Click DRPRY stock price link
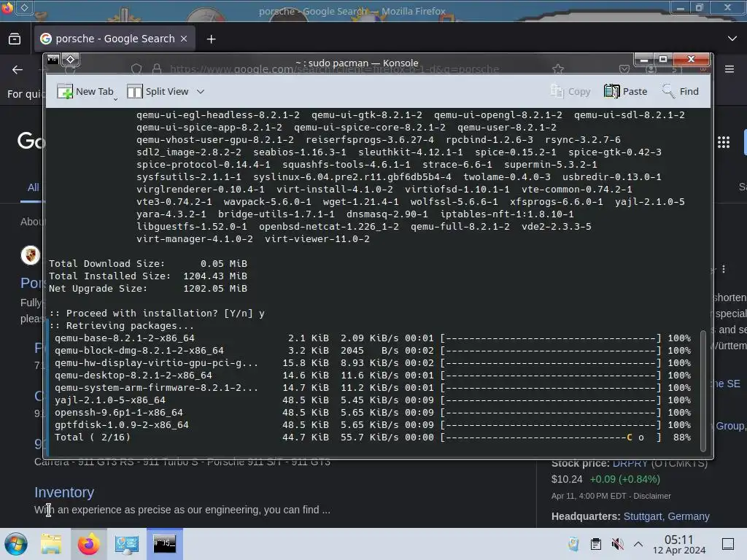Image resolution: width=747 pixels, height=560 pixels. coord(630,463)
